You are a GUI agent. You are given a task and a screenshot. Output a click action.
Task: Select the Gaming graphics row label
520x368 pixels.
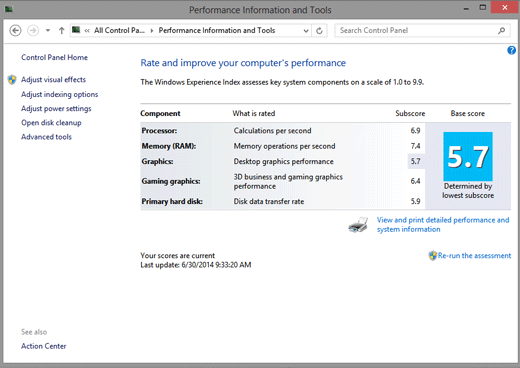[171, 181]
